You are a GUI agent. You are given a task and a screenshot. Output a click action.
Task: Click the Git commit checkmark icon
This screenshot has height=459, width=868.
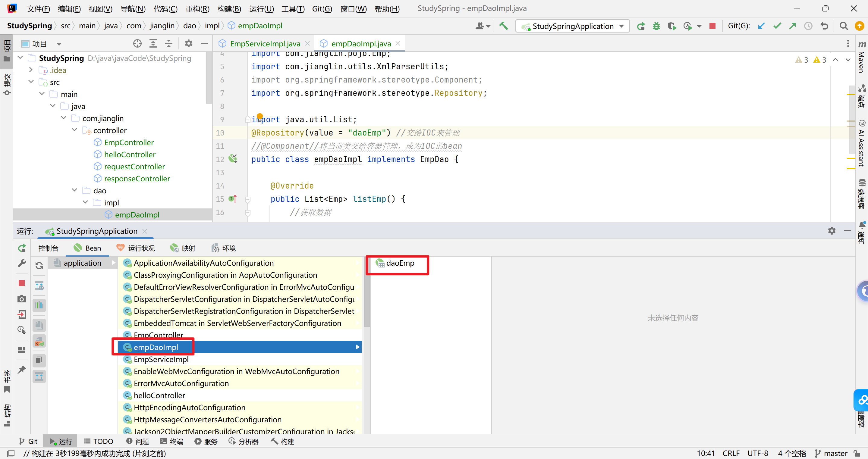tap(777, 26)
